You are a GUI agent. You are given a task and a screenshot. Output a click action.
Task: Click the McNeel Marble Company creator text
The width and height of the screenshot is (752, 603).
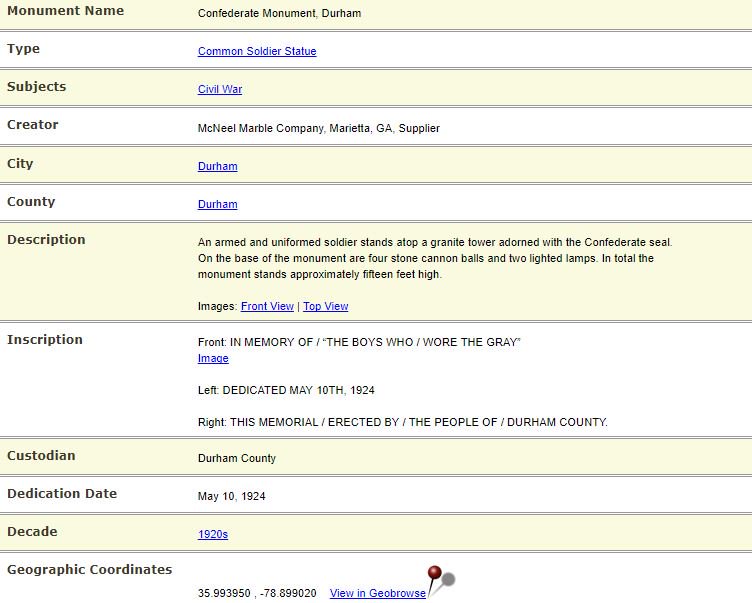pos(318,128)
